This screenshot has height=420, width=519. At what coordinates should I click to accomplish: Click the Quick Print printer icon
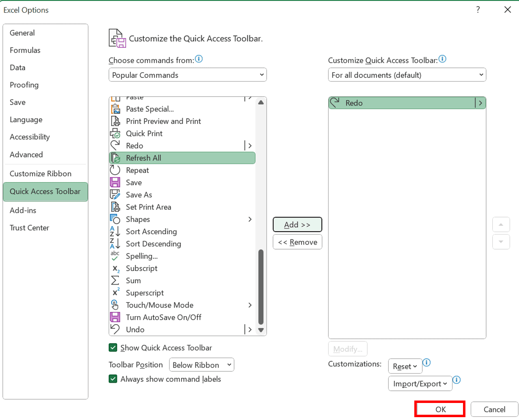click(x=116, y=133)
